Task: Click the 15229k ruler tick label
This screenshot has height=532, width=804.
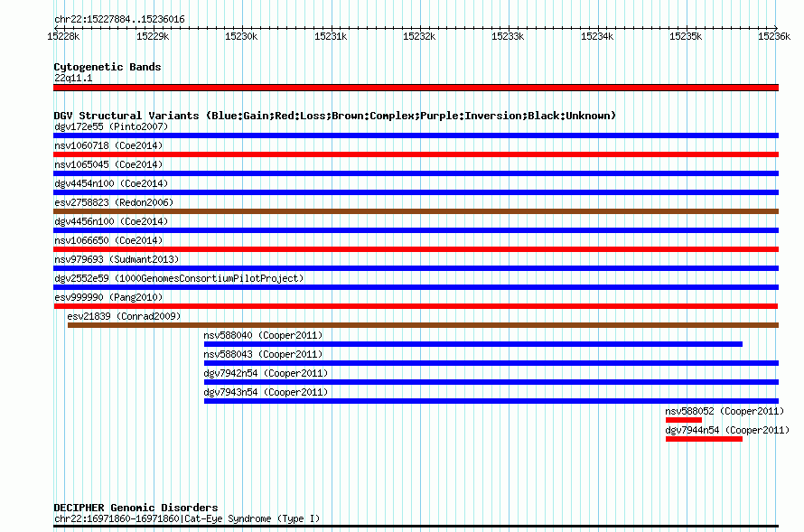Action: tap(153, 36)
